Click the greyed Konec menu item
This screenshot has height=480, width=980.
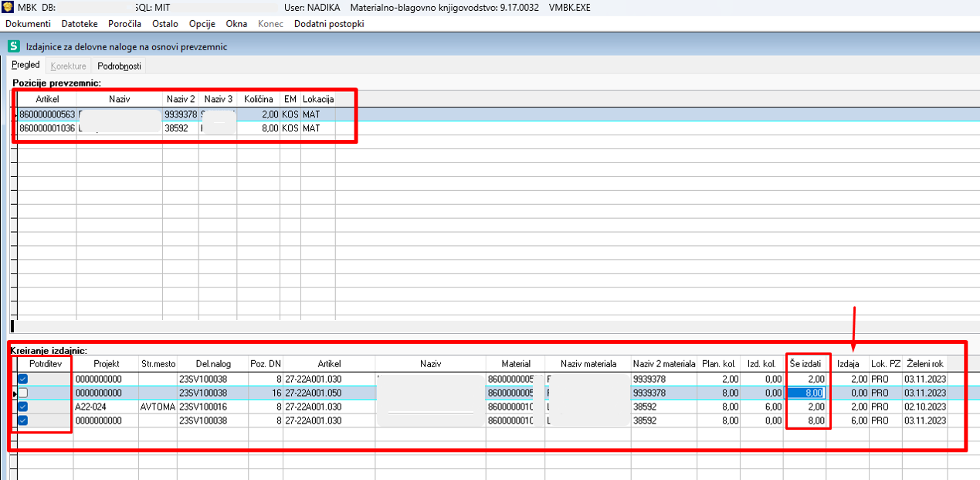pyautogui.click(x=270, y=24)
